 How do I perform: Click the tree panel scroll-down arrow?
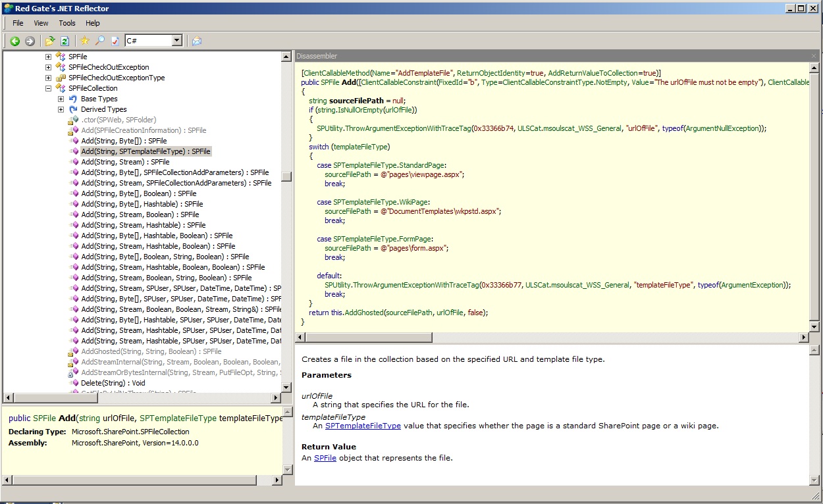pos(286,388)
